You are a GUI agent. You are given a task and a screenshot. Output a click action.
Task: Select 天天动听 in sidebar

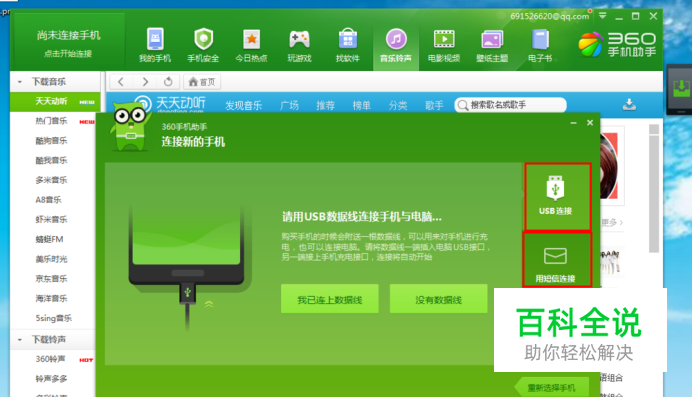point(55,101)
